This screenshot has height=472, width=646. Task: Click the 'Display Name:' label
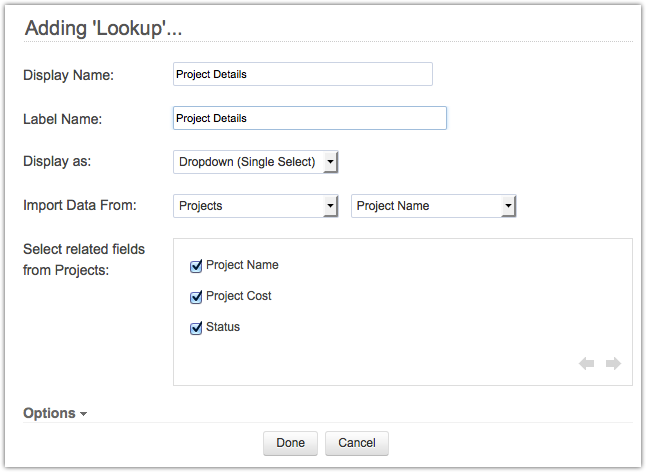69,75
